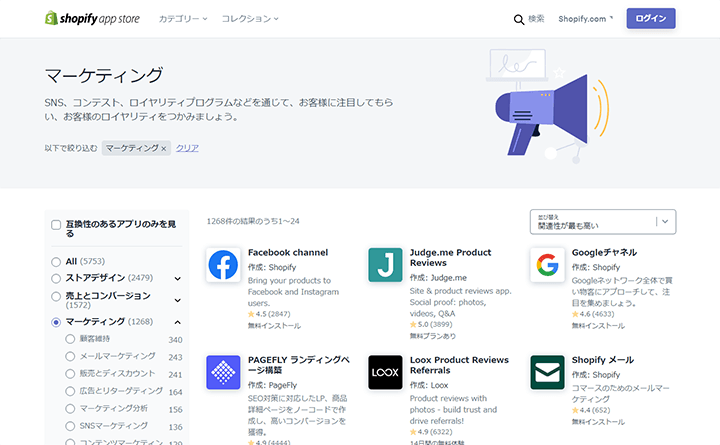
Task: Open the Google channel app icon
Action: click(547, 265)
